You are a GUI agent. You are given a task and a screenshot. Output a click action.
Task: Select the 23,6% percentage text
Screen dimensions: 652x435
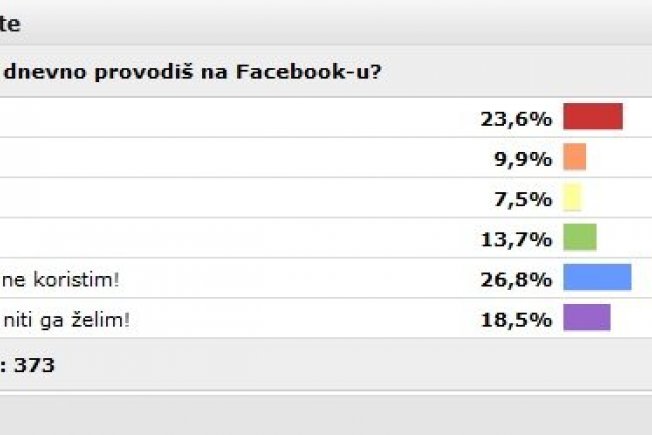(516, 119)
